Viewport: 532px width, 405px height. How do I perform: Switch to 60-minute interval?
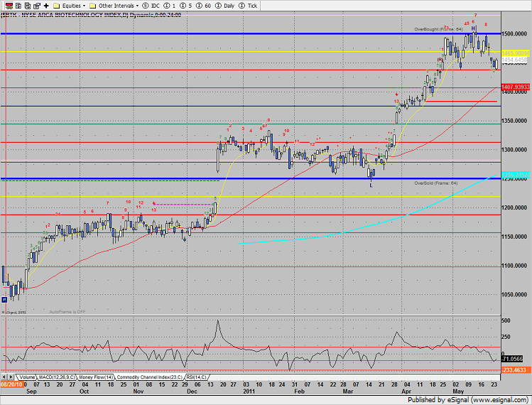[204, 6]
